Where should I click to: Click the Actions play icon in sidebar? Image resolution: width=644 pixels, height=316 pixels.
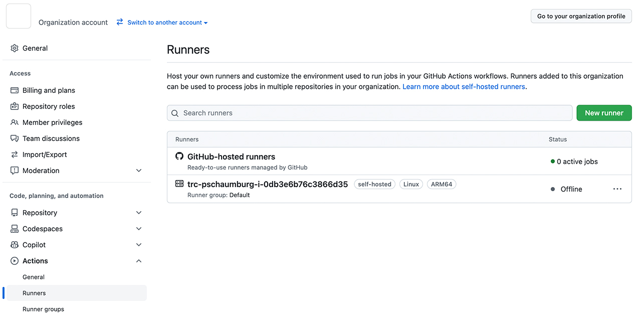pos(15,261)
